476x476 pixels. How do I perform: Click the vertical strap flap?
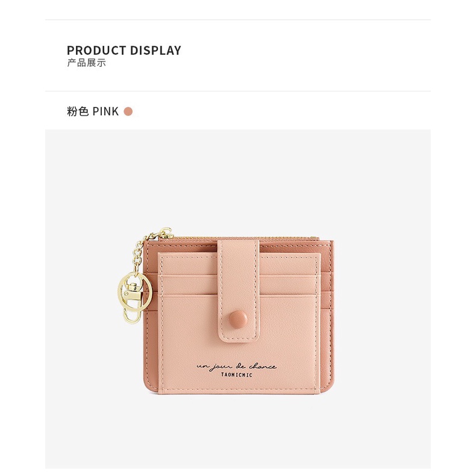point(239,292)
